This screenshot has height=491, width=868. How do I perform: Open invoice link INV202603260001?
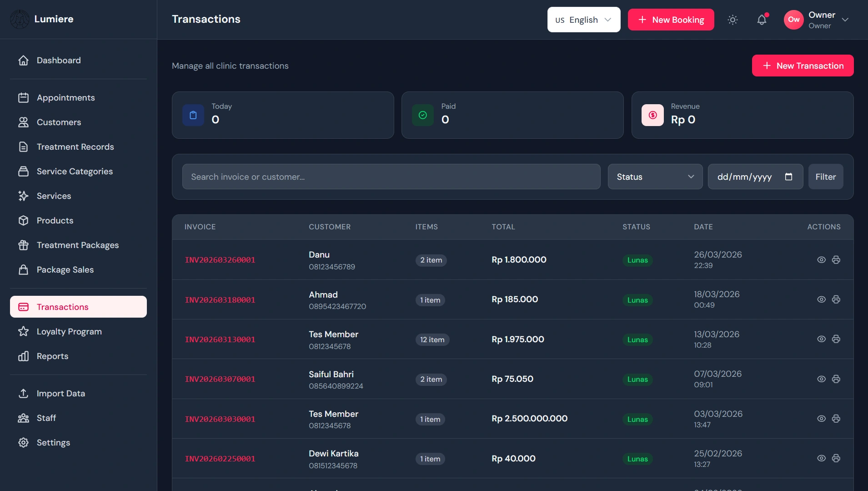coord(220,260)
